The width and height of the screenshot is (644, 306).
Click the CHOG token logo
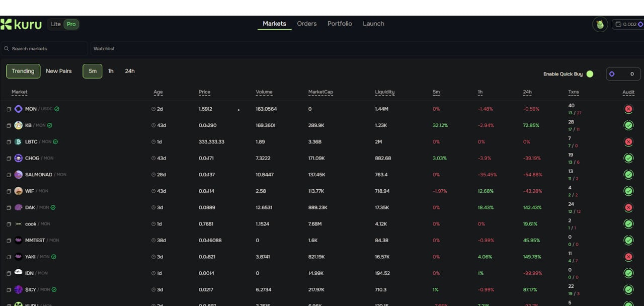point(18,158)
